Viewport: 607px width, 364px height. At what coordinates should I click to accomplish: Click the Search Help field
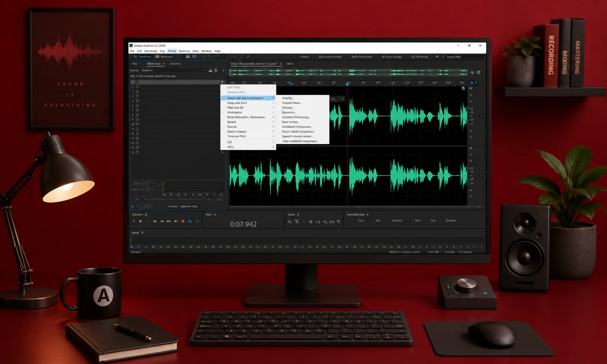pyautogui.click(x=463, y=57)
